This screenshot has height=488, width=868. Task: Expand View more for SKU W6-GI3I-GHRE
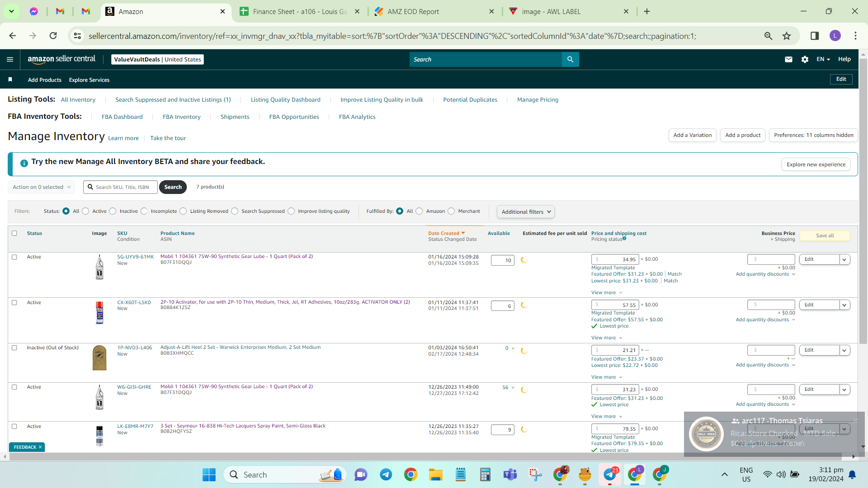click(x=607, y=416)
